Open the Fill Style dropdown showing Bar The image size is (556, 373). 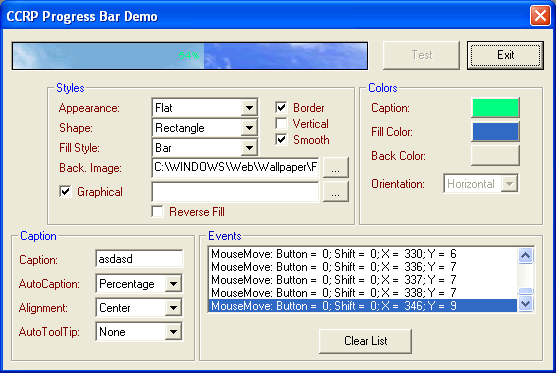pyautogui.click(x=249, y=147)
